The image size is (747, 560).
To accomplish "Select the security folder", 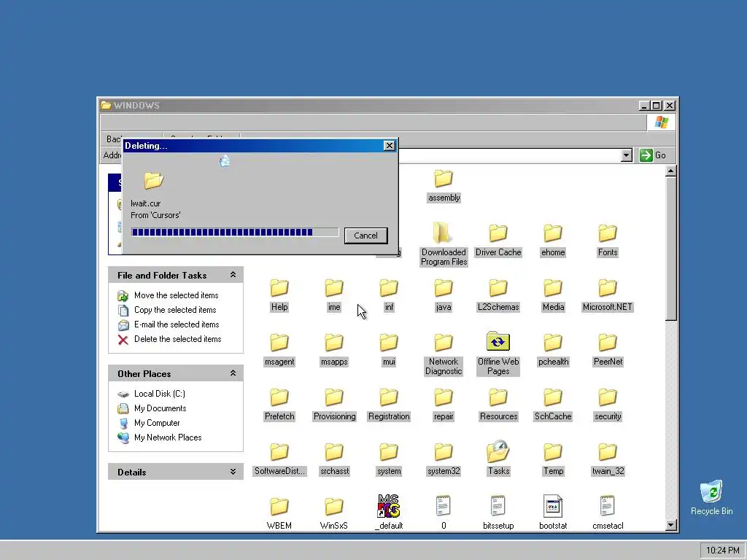I will (x=608, y=405).
